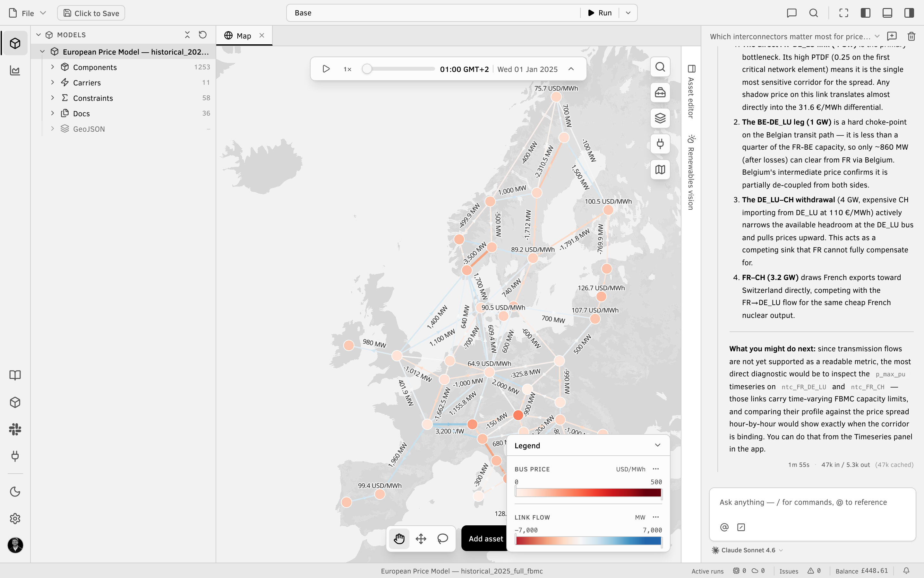The height and width of the screenshot is (578, 924).
Task: Run the Base scenario
Action: coord(599,13)
